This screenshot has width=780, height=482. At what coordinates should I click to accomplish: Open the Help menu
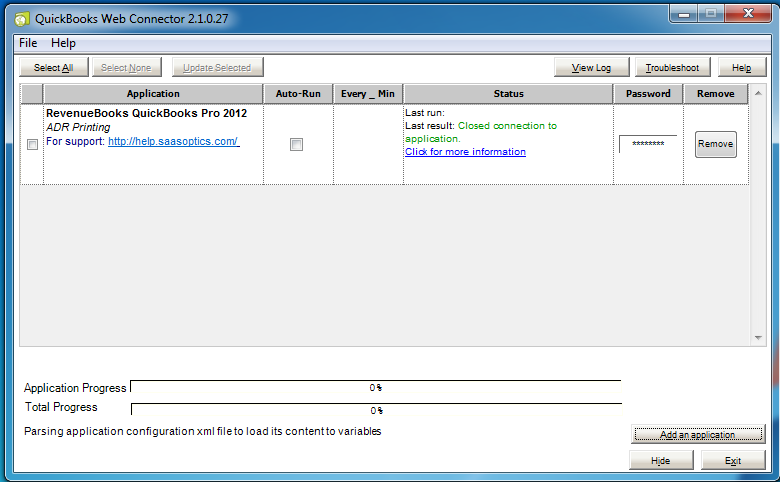pos(63,43)
